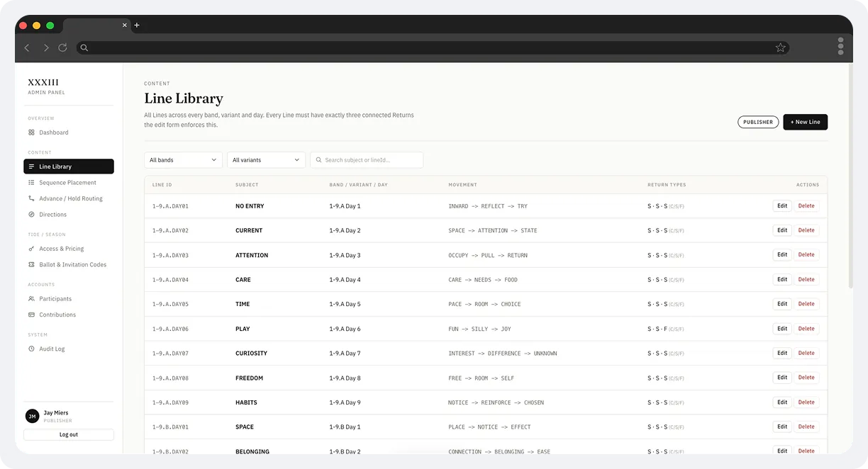Image resolution: width=868 pixels, height=469 pixels.
Task: Edit the FREEDOM line
Action: click(782, 378)
